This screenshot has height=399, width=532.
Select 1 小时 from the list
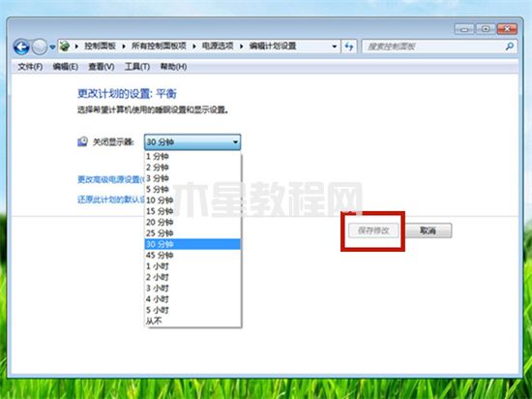(x=192, y=266)
